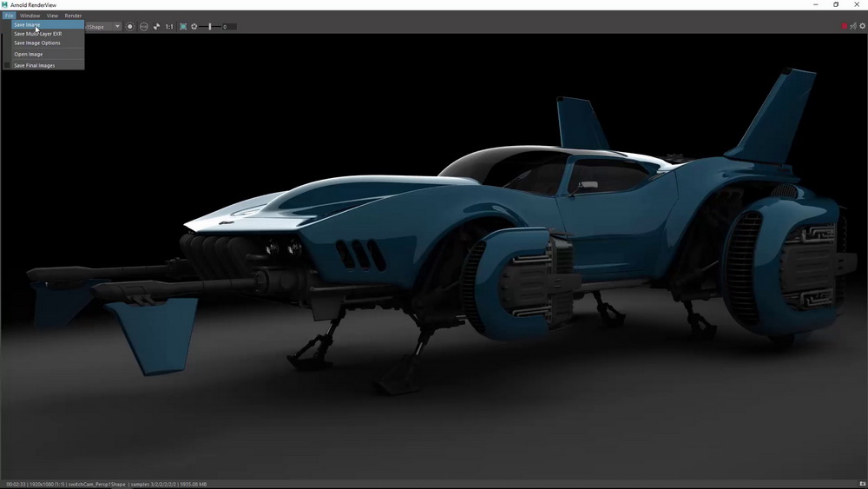Open the File menu
The image size is (868, 489).
click(x=9, y=16)
